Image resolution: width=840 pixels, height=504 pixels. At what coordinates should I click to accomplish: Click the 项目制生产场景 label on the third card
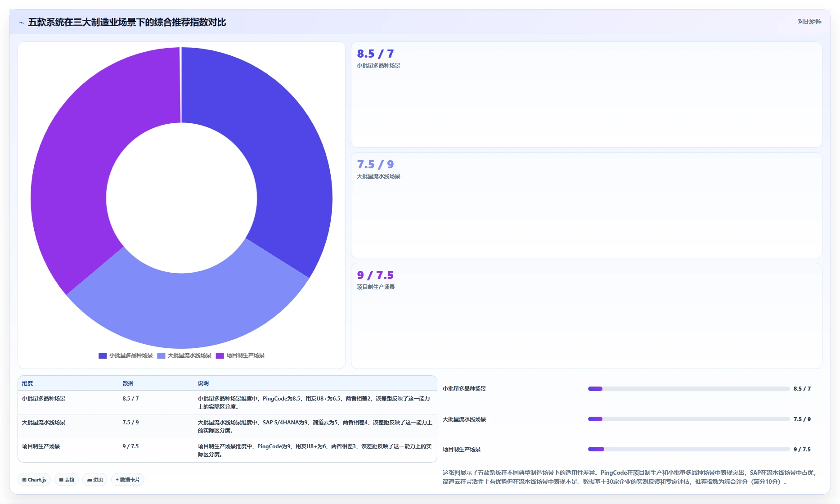tap(376, 287)
